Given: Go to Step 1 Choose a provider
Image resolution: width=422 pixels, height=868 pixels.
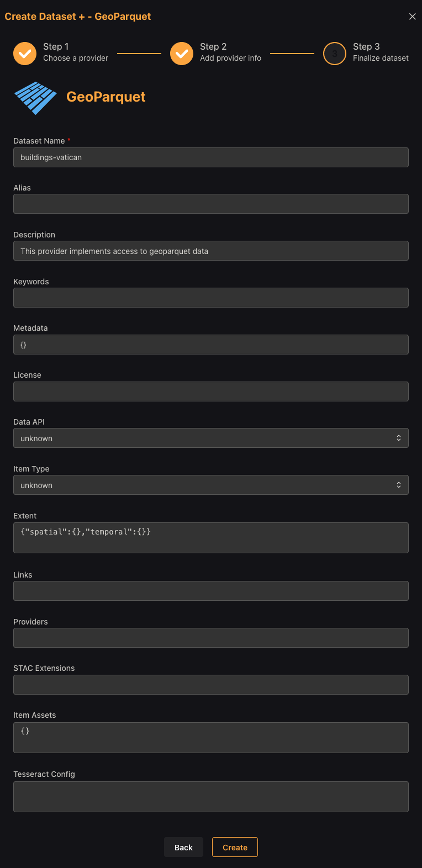Looking at the screenshot, I should click(x=76, y=52).
